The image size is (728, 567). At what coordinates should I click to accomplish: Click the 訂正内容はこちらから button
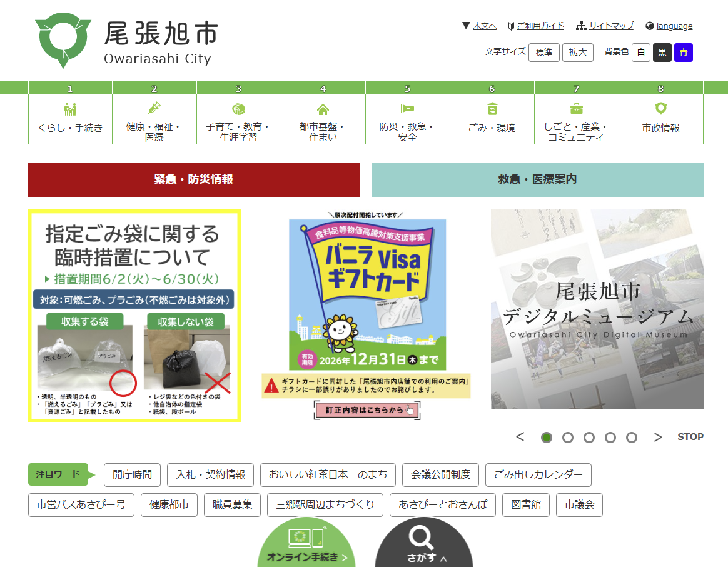(x=367, y=410)
